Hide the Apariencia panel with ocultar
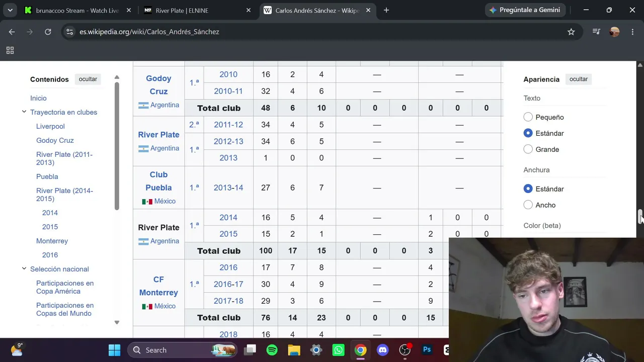Screen dimensions: 644x362 coord(579,79)
